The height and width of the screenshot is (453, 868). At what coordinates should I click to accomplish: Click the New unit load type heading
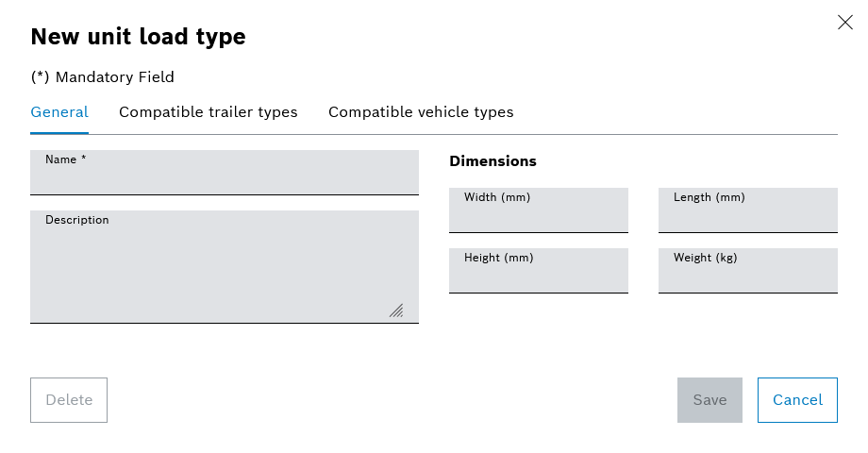138,37
